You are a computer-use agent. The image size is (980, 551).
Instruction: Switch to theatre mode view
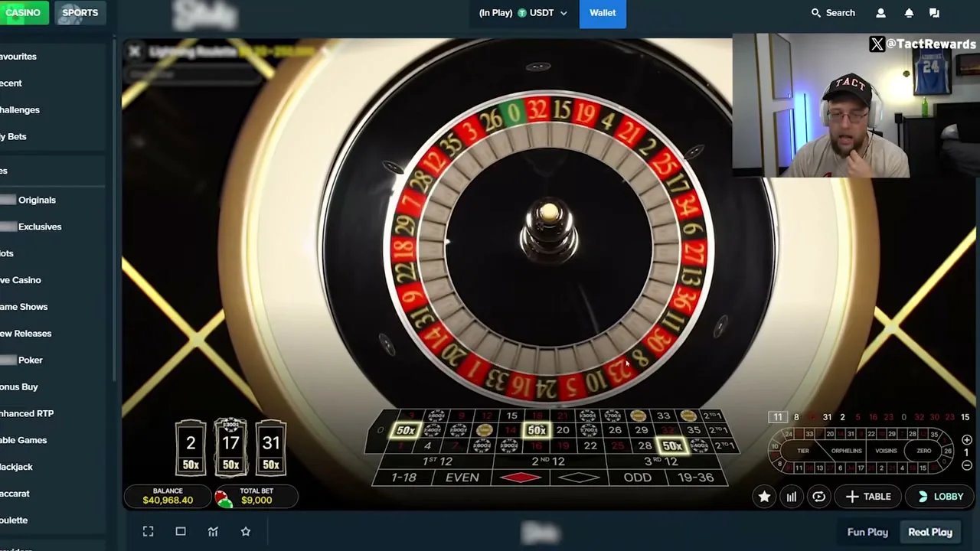(181, 531)
